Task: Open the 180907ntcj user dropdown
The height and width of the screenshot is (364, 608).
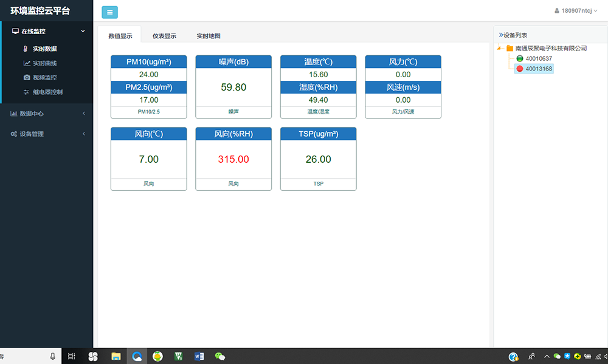Action: coord(576,11)
